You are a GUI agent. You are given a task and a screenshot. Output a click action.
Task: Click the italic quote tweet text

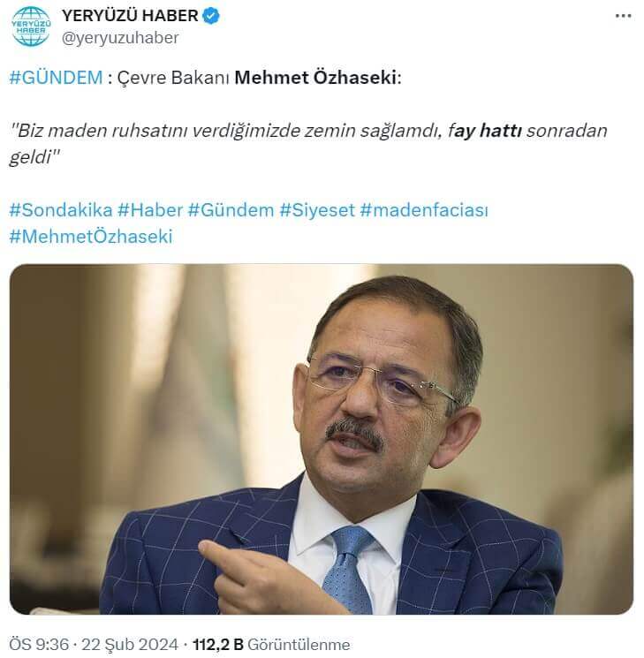308,144
